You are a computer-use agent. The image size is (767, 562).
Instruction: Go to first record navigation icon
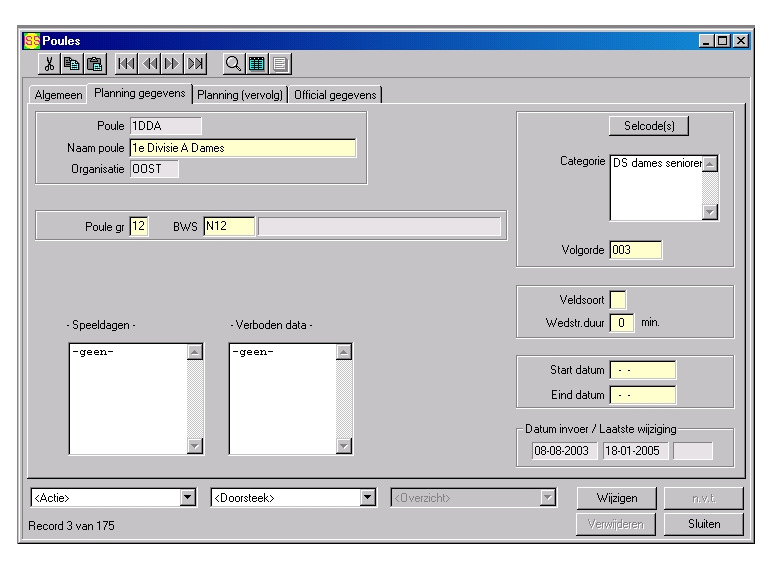tap(126, 65)
